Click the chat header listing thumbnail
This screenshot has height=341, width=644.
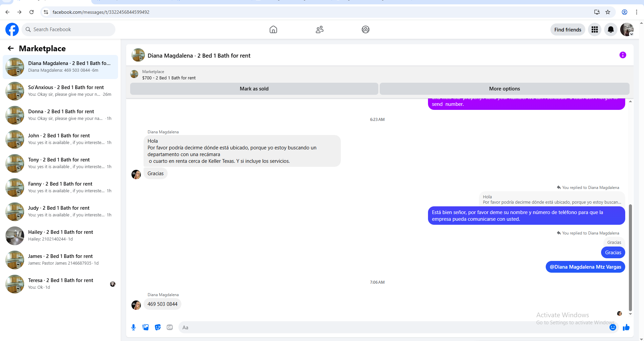138,55
